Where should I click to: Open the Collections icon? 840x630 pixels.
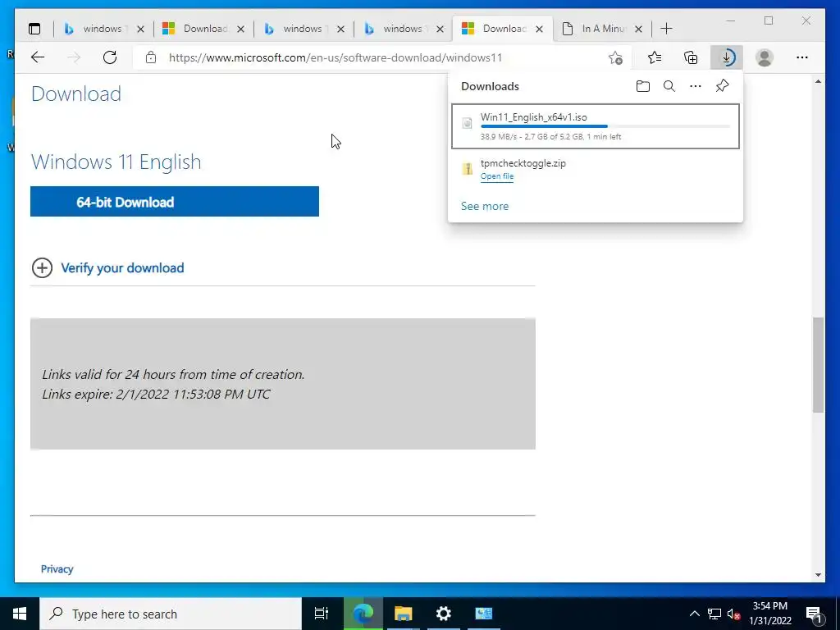pyautogui.click(x=691, y=57)
